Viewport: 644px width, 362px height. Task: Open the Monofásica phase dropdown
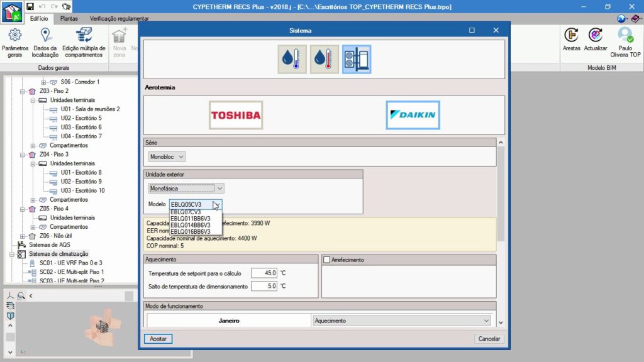187,188
